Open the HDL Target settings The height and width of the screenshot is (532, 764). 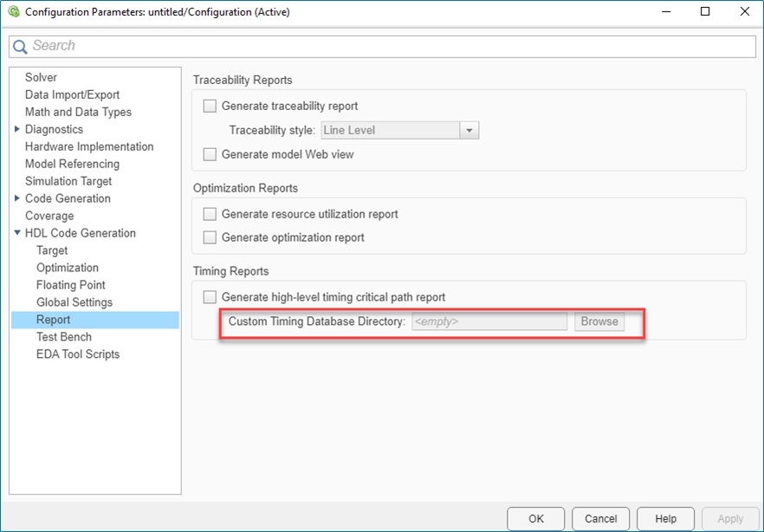53,250
